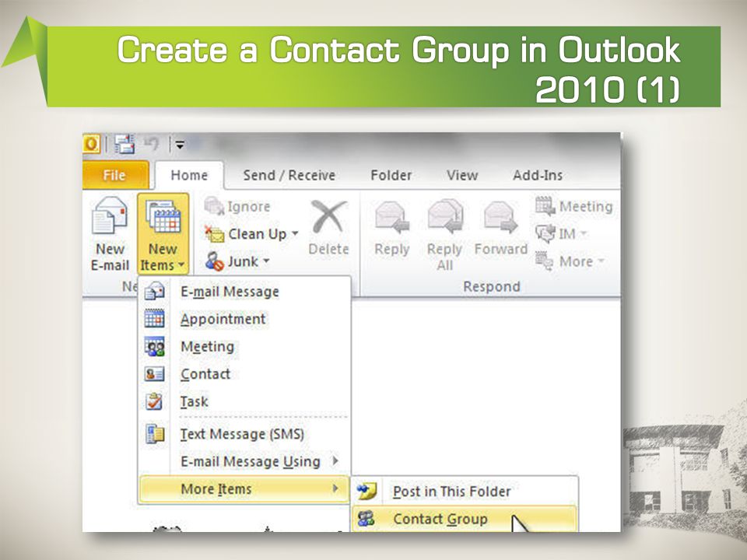The image size is (747, 560).
Task: Click the Delete button label
Action: coord(328,249)
